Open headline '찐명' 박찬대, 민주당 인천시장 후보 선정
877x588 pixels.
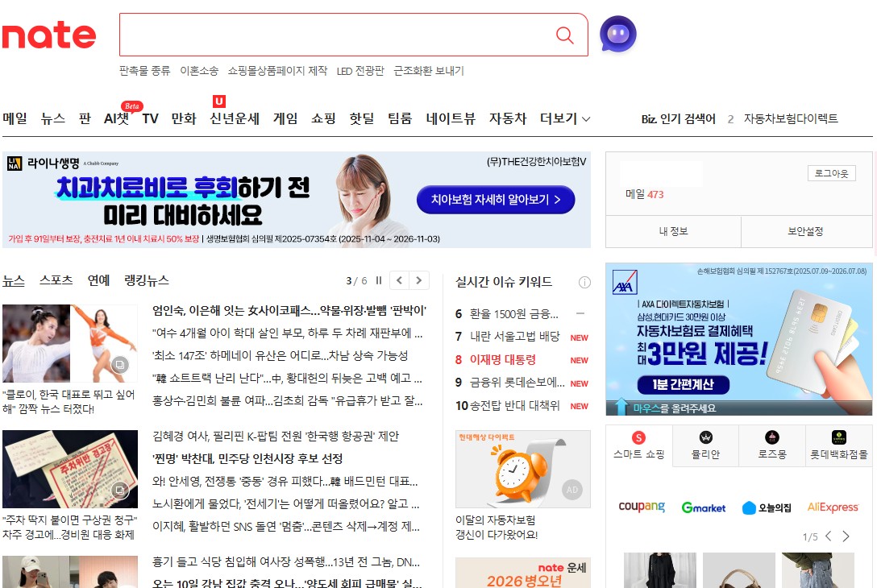(x=247, y=459)
